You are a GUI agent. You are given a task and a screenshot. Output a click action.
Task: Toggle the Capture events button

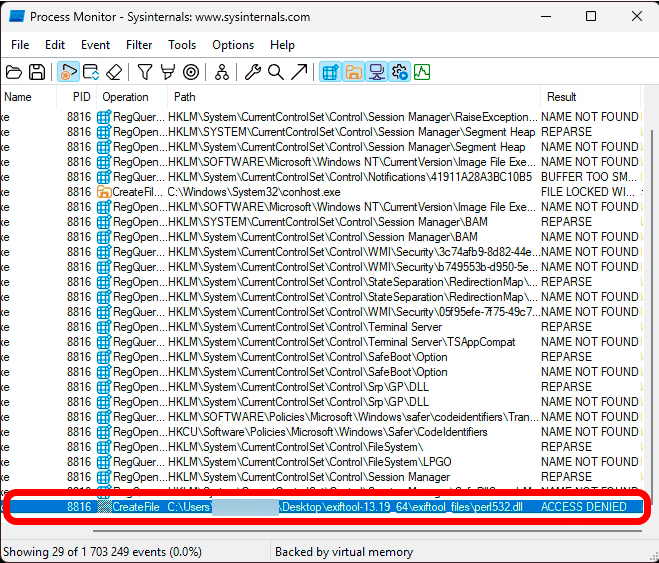tap(68, 72)
